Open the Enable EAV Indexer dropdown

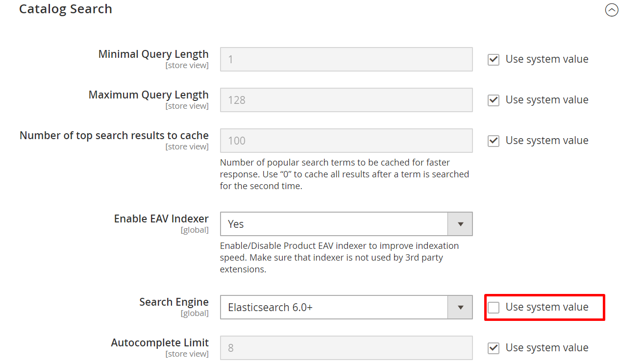[346, 224]
